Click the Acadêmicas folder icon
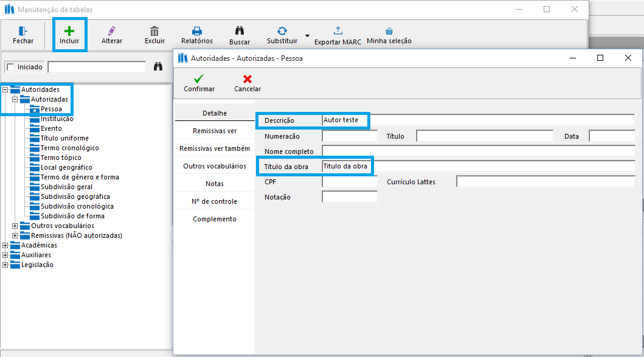This screenshot has height=357, width=644. point(15,245)
